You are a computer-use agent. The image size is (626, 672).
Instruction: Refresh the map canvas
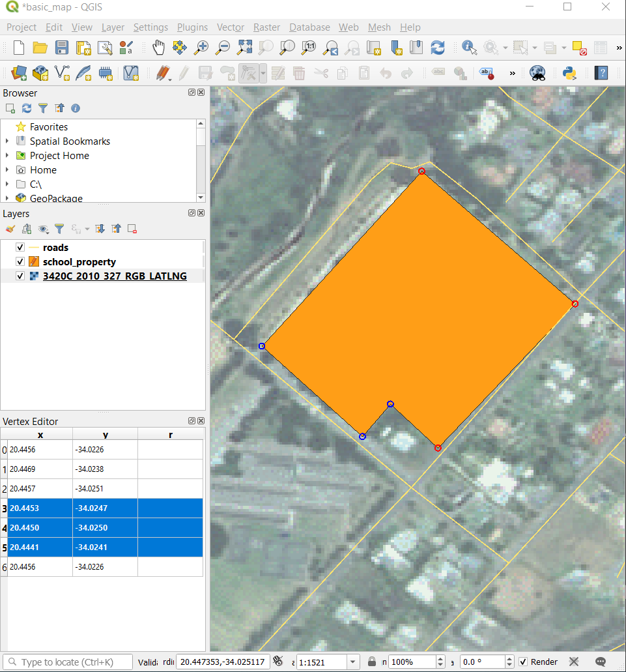click(438, 48)
